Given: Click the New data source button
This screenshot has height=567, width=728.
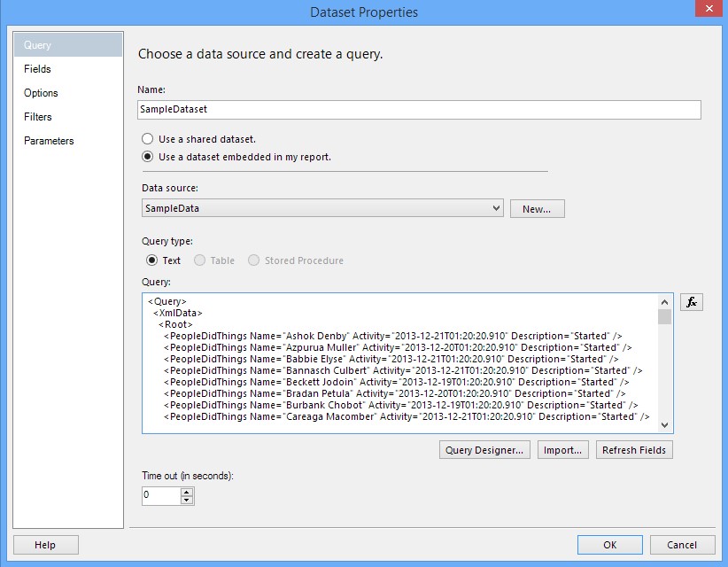Looking at the screenshot, I should (x=538, y=209).
